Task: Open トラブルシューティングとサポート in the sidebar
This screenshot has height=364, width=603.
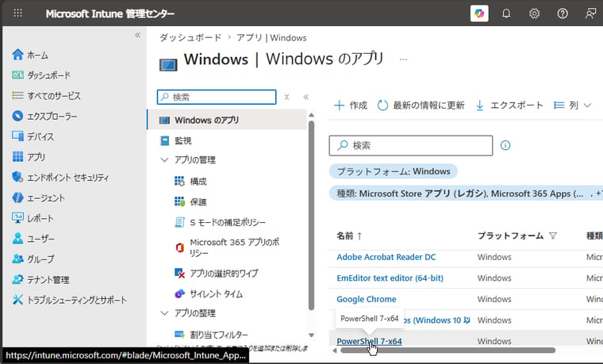Action: pos(69,300)
